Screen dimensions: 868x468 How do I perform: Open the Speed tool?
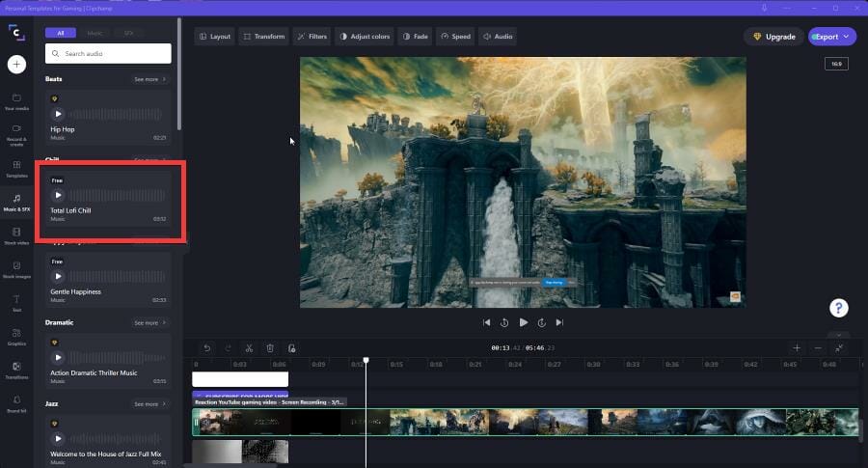455,37
